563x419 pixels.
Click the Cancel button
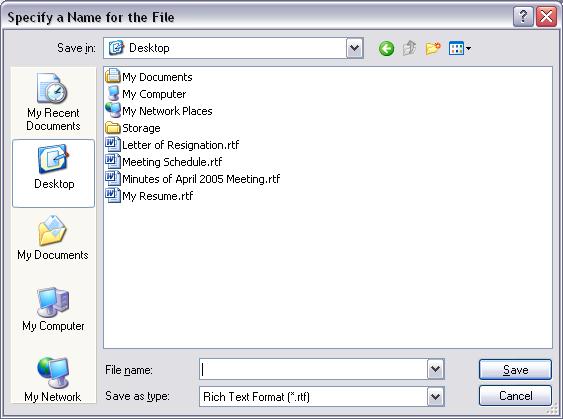pyautogui.click(x=515, y=396)
